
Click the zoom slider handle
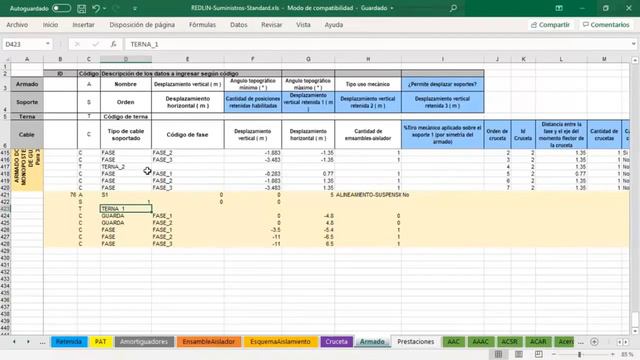point(579,354)
